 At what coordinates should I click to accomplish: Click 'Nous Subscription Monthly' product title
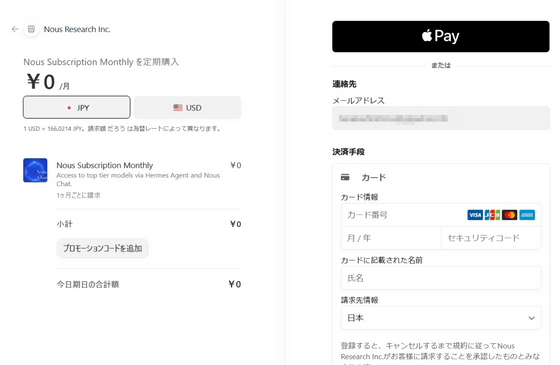105,165
